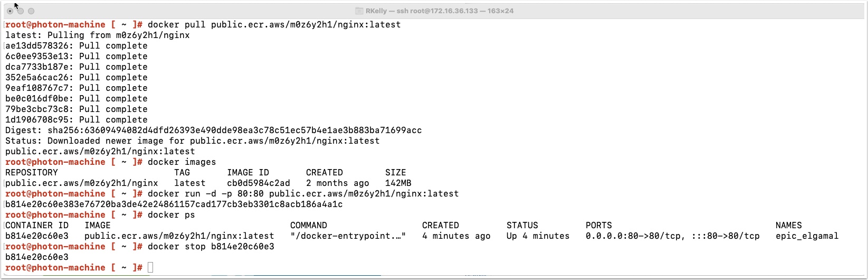Click the PORTS column header
This screenshot has width=868, height=280.
[x=599, y=226]
